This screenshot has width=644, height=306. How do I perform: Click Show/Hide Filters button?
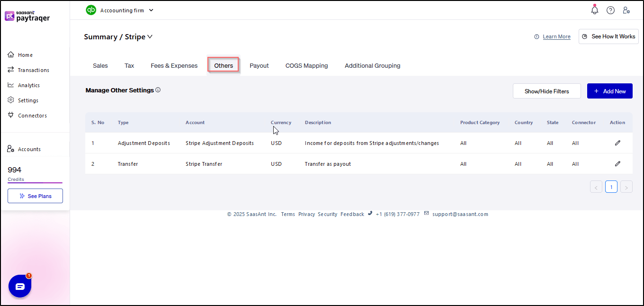pos(547,91)
